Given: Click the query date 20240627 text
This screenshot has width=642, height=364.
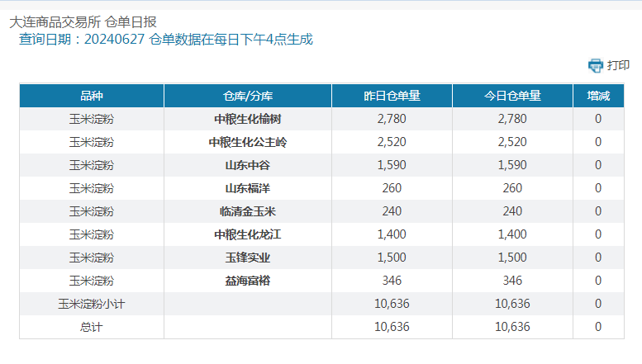Looking at the screenshot, I should 113,40.
